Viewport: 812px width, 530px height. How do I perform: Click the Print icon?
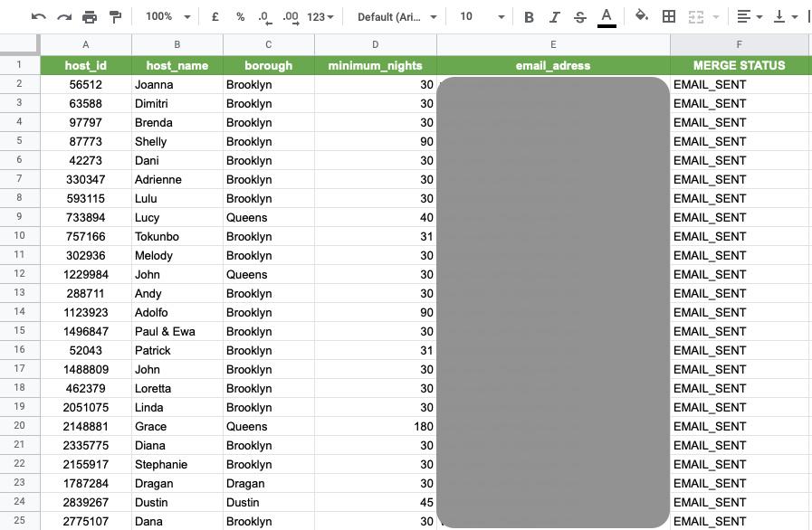tap(88, 15)
